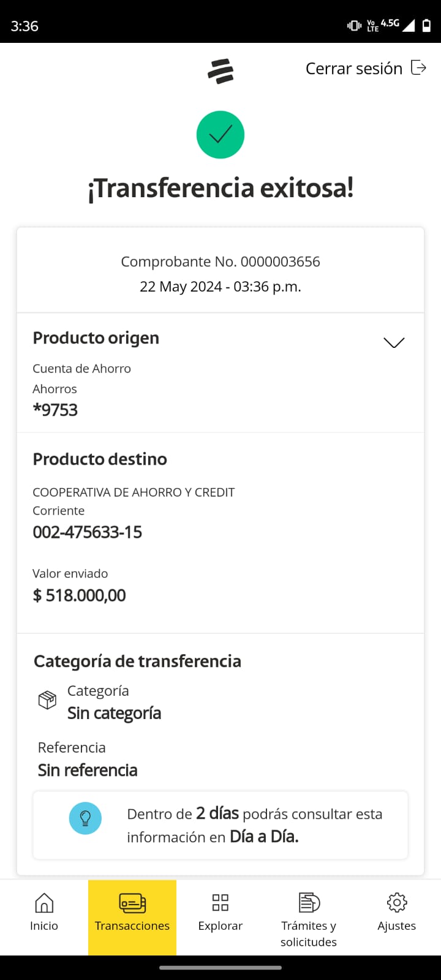Screen dimensions: 441x980
Task: Tap the Valor enviado amount $ 518.000,00
Action: 80,595
